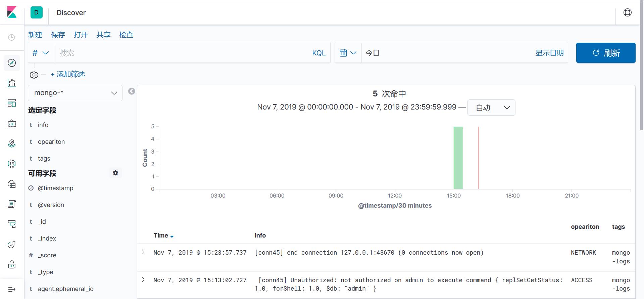644x299 pixels.
Task: Open the D space avatar
Action: point(37,12)
